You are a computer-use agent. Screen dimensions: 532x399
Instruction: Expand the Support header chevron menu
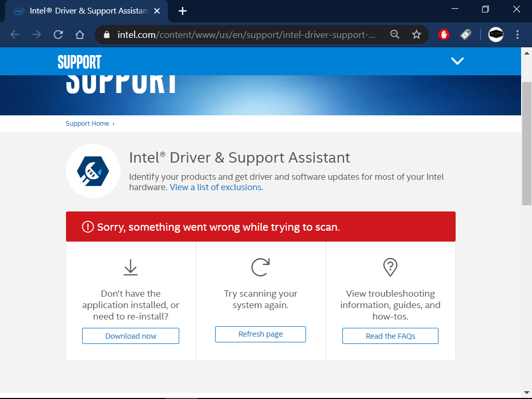457,61
